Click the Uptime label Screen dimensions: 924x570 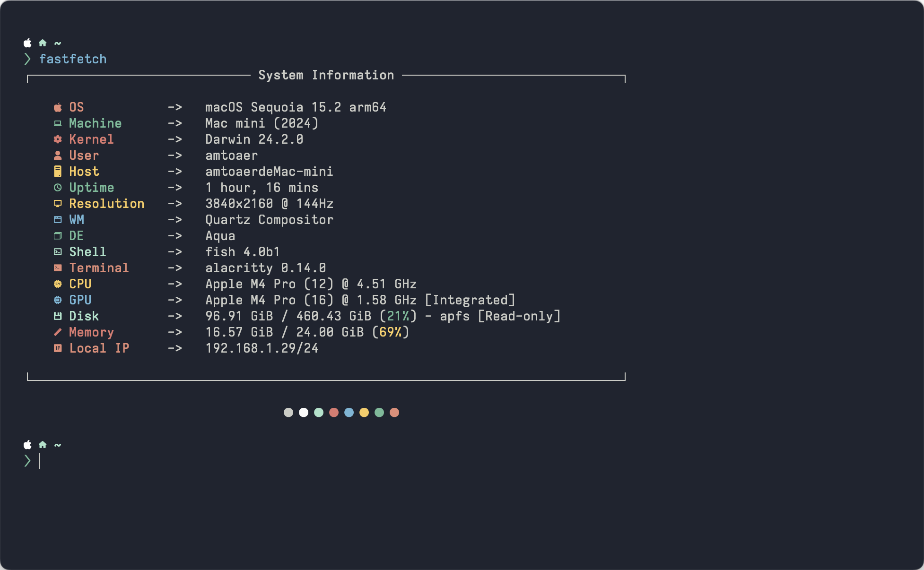coord(92,188)
